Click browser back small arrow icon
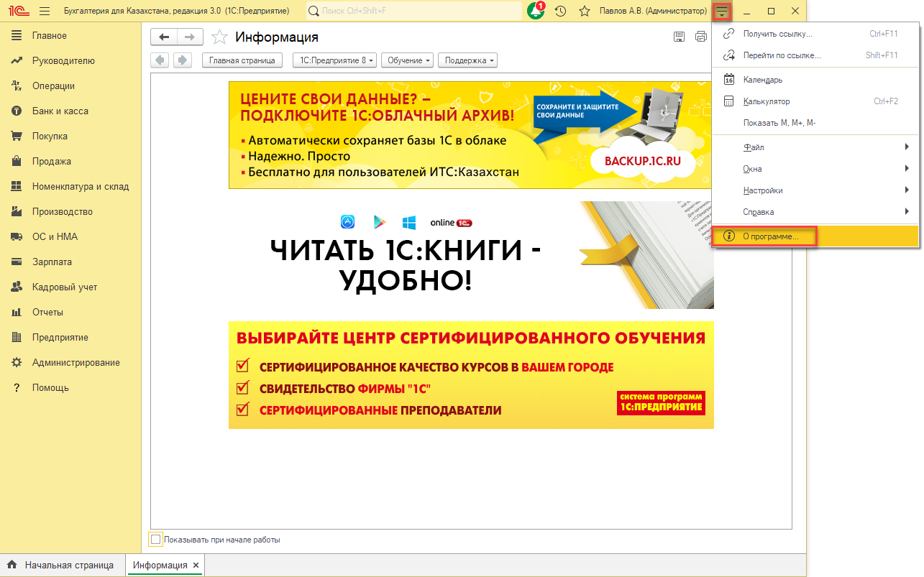This screenshot has height=577, width=924. tap(160, 60)
